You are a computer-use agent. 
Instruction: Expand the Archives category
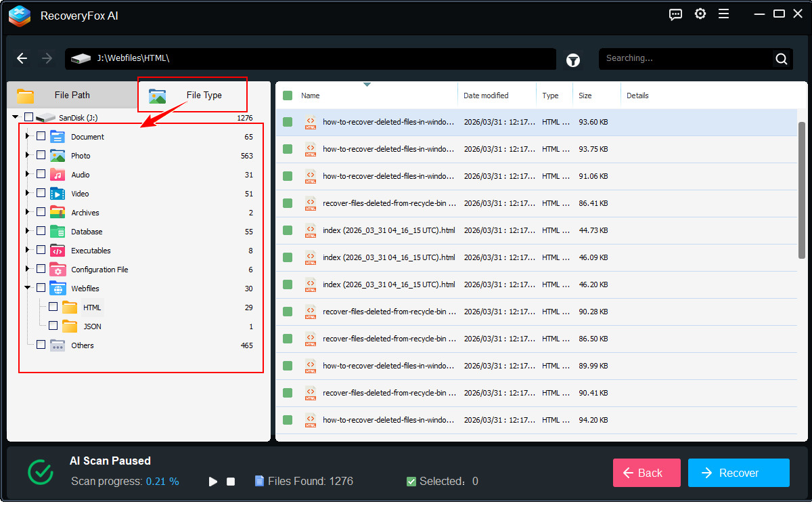coord(28,212)
